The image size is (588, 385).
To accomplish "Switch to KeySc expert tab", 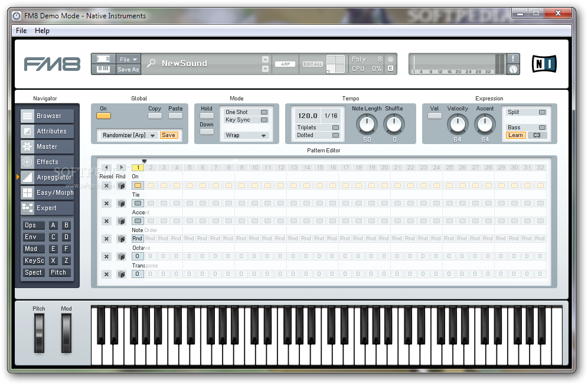I will [x=33, y=261].
